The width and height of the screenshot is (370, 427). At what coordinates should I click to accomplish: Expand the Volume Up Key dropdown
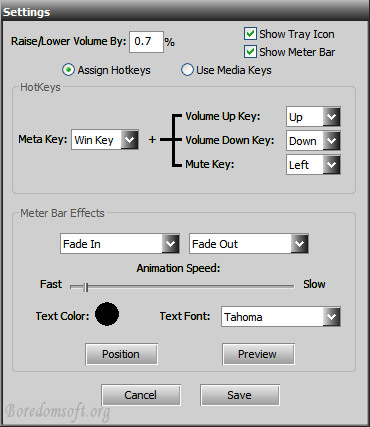pyautogui.click(x=313, y=117)
